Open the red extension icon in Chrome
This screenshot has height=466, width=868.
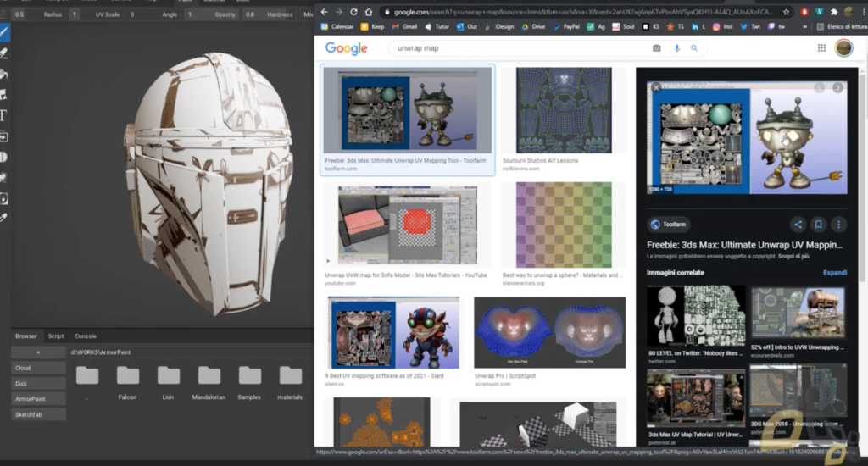tap(804, 12)
